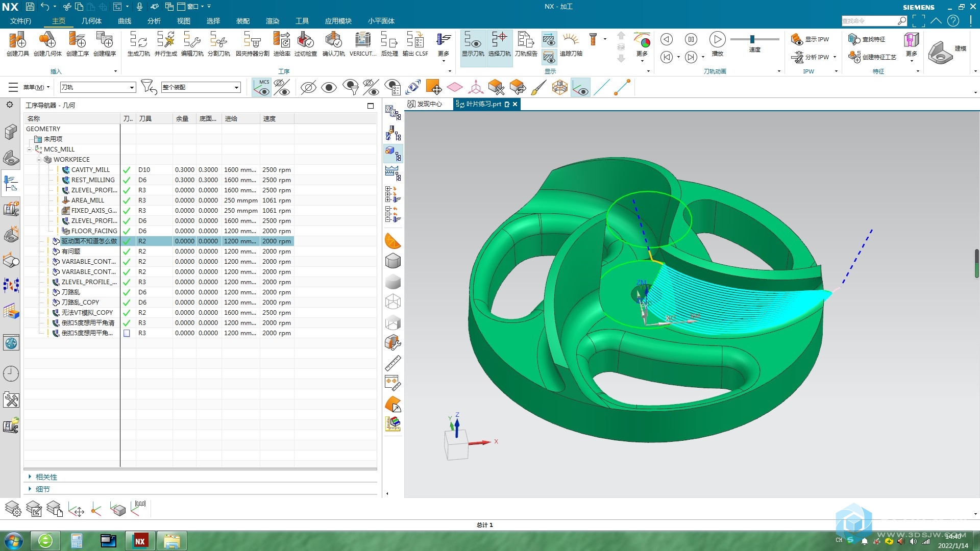Click the 生成刀轨 (Generate Tool Path) icon
Screen dimensions: 980x551
coord(138,43)
